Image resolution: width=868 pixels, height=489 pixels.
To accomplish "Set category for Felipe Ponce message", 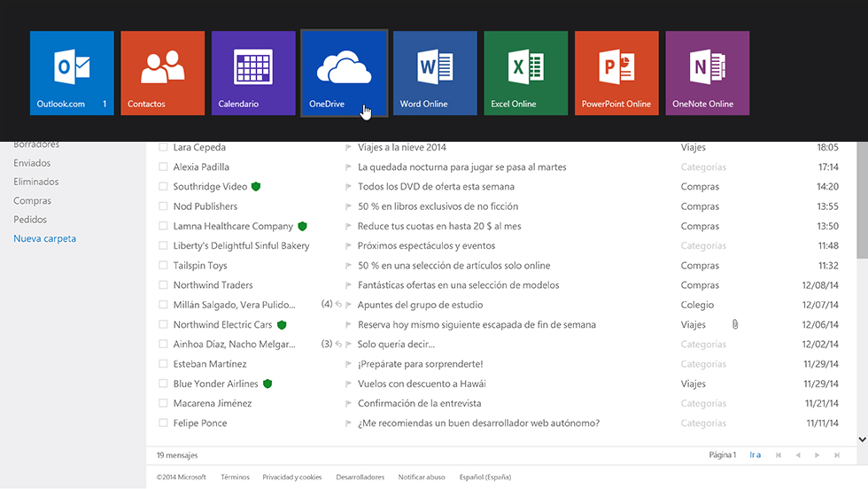I will pos(703,423).
